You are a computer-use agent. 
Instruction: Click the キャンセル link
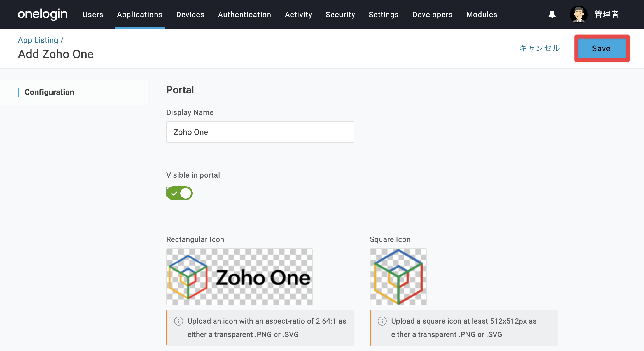point(540,48)
